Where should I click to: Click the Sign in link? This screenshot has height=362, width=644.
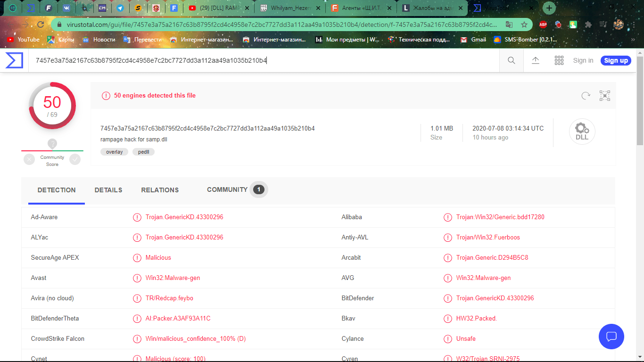[583, 60]
